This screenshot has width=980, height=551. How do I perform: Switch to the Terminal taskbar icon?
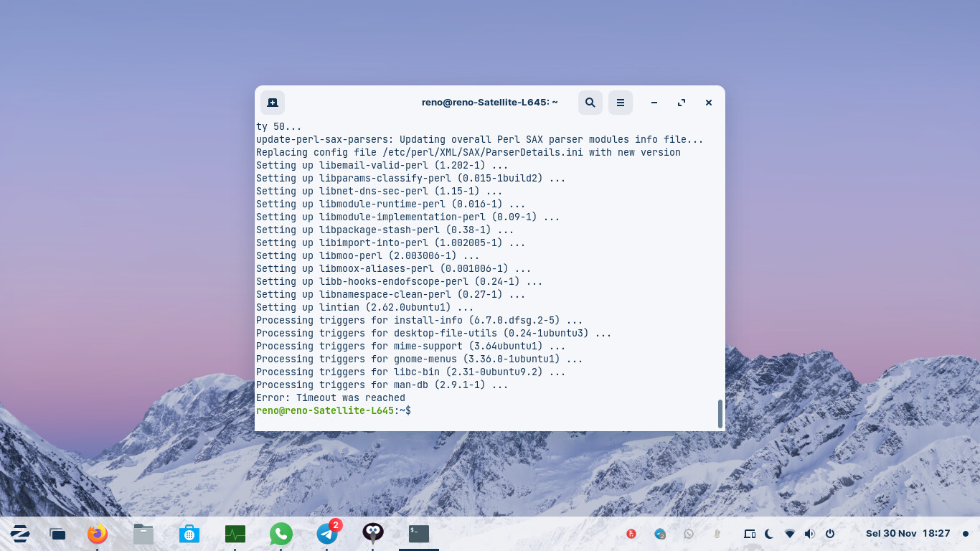pos(419,534)
